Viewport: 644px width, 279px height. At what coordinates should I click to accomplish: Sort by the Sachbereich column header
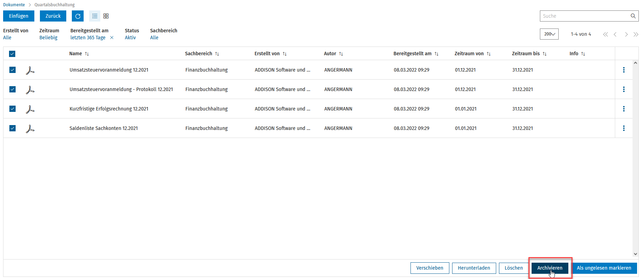tap(202, 54)
